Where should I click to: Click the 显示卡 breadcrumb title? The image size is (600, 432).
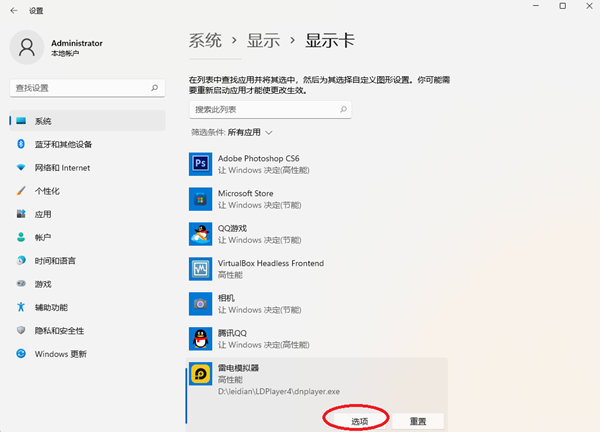(x=330, y=40)
